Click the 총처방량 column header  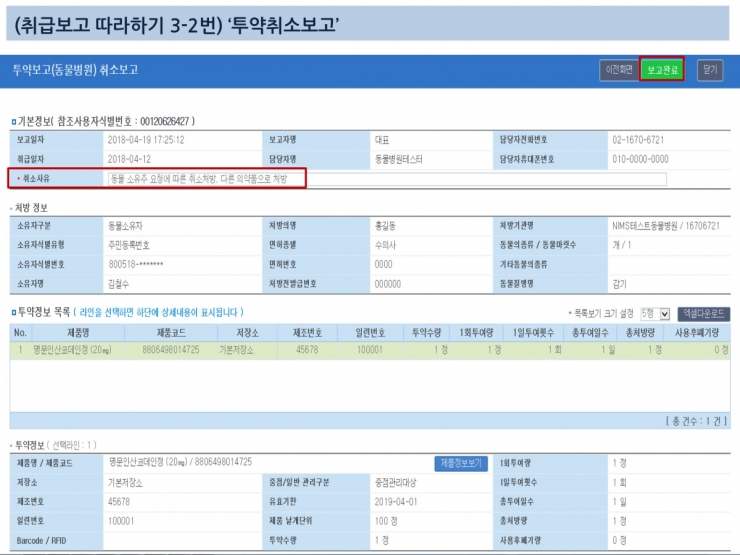641,332
